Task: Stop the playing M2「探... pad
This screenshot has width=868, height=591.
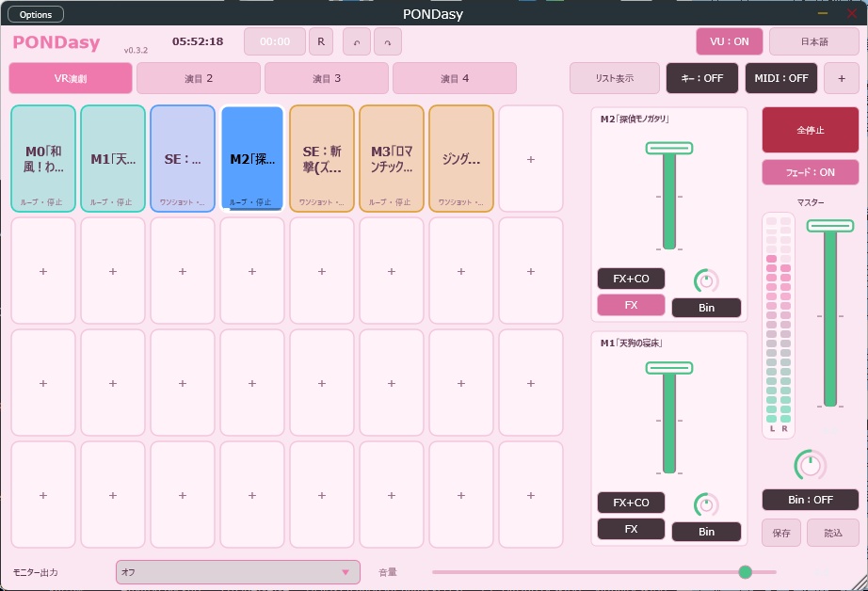Action: tap(252, 159)
